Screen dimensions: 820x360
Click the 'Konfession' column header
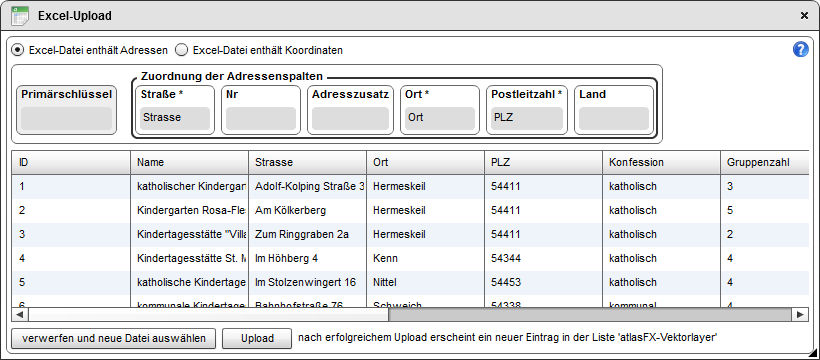pos(662,162)
